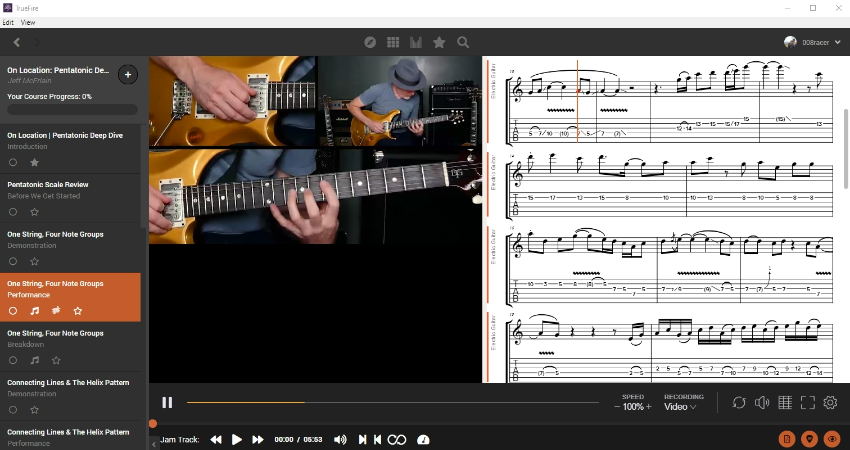Screen dimensions: 850x450
Task: Unfavorite the Introduction lesson star
Action: [35, 162]
